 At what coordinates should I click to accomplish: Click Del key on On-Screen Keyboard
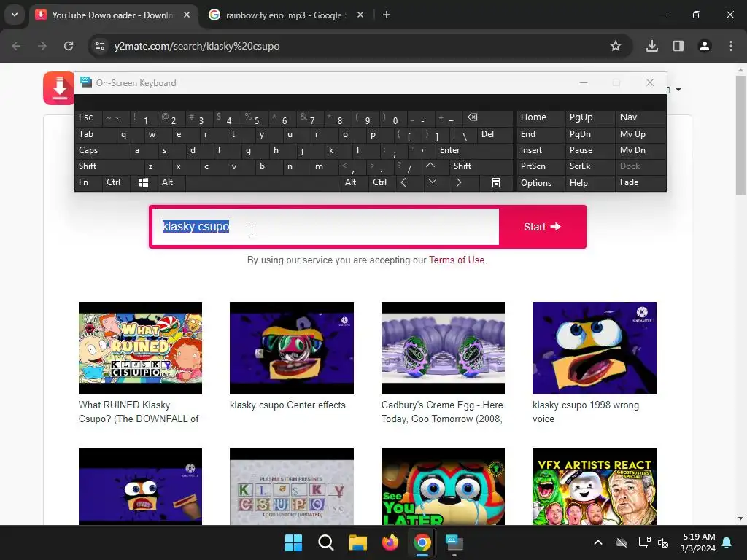point(495,134)
